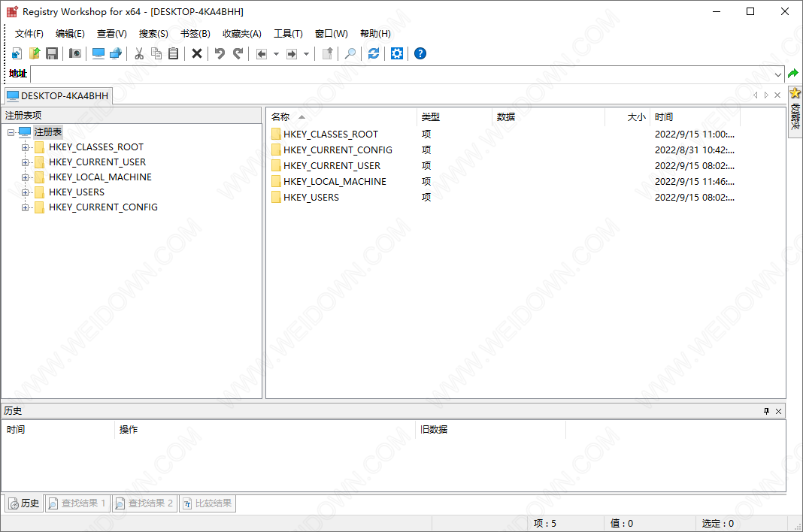The width and height of the screenshot is (803, 532).
Task: Sort list by the 类型 column header
Action: (x=454, y=117)
